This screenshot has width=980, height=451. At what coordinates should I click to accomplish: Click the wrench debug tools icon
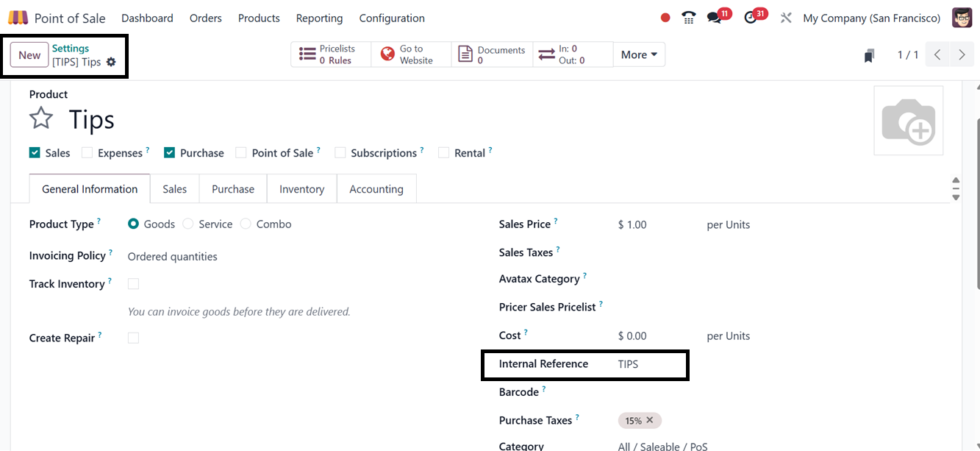coord(786,18)
